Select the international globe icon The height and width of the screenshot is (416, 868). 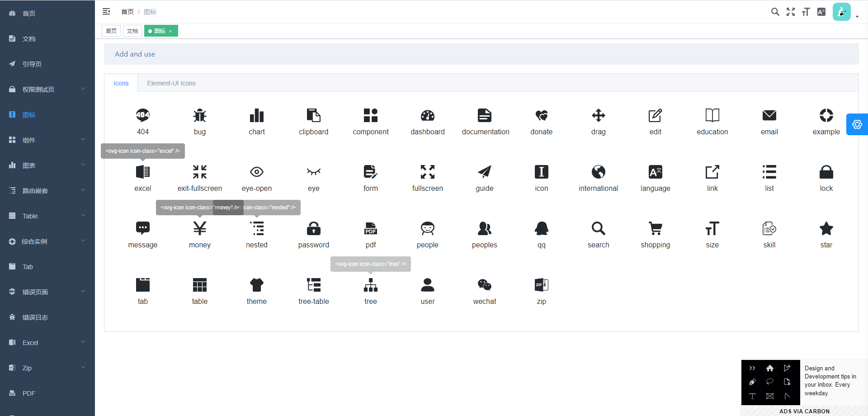tap(599, 172)
